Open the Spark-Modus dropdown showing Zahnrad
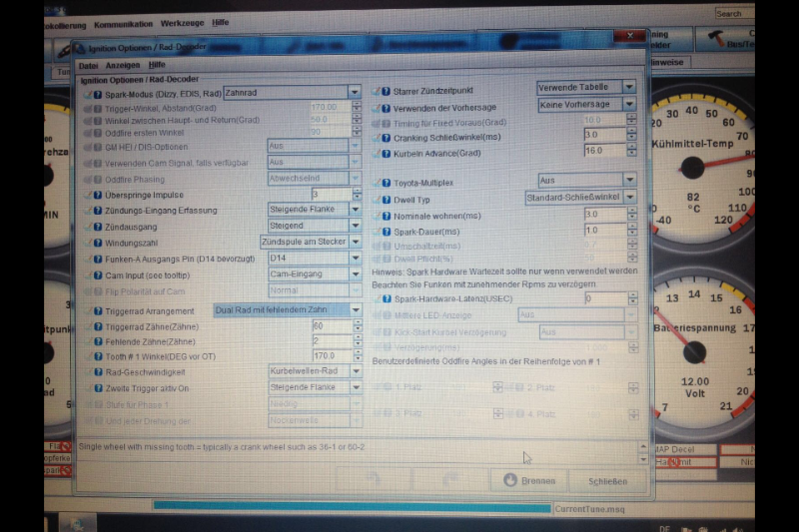This screenshot has height=532, width=799. 355,92
